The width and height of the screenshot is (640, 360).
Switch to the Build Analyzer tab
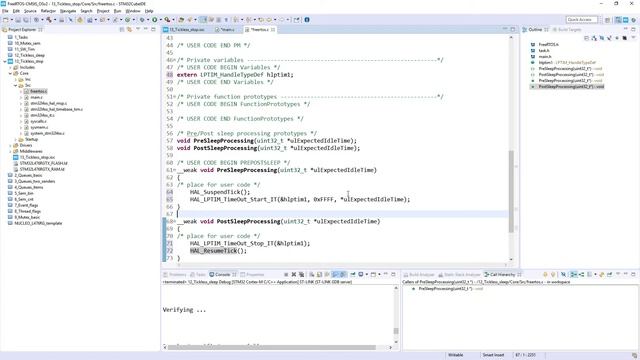pos(419,275)
